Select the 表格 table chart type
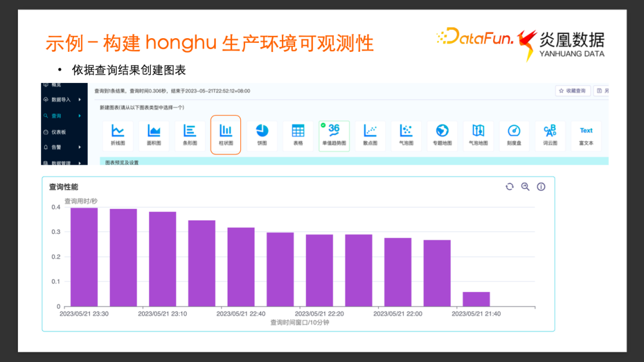Screen dimensions: 644x362 point(298,135)
